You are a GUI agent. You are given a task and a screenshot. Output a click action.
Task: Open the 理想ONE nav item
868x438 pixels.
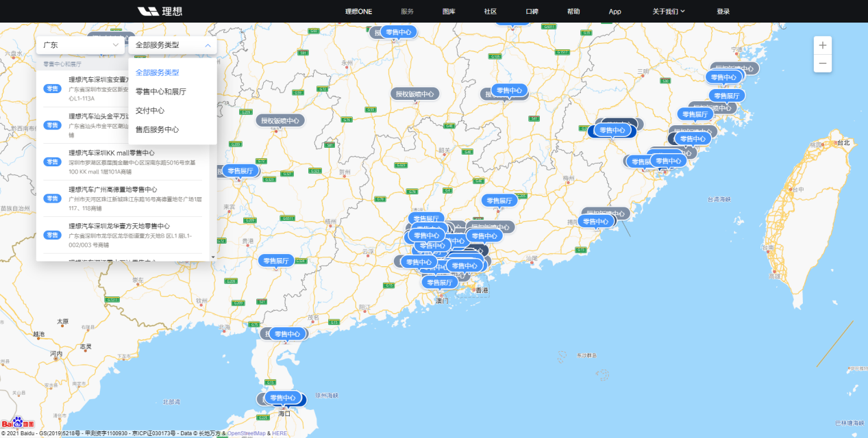tap(358, 12)
